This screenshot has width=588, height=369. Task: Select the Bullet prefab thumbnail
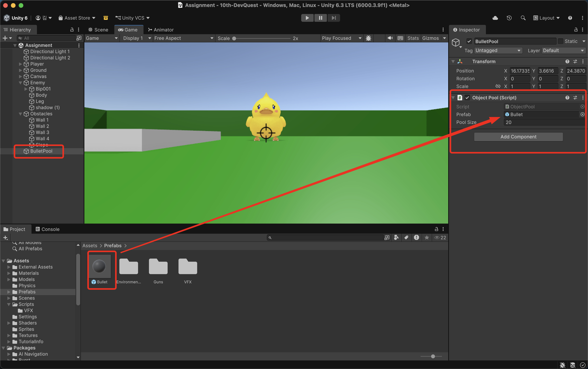click(x=99, y=266)
